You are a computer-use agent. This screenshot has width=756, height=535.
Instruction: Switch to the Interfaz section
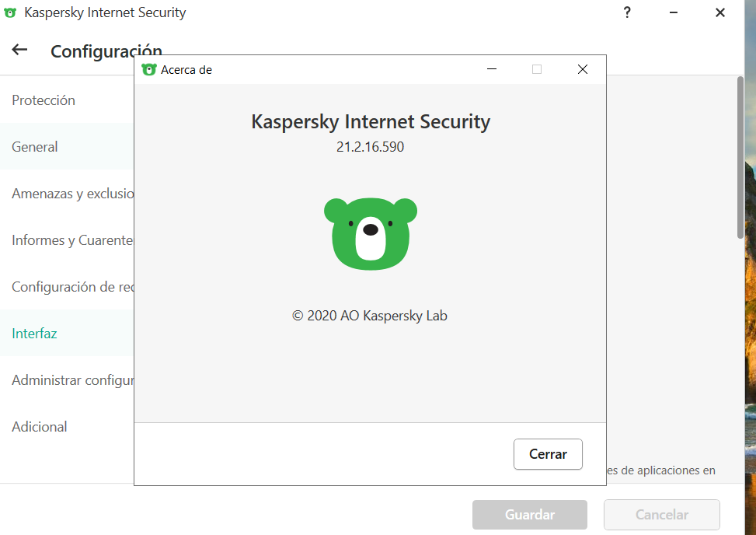pos(35,334)
